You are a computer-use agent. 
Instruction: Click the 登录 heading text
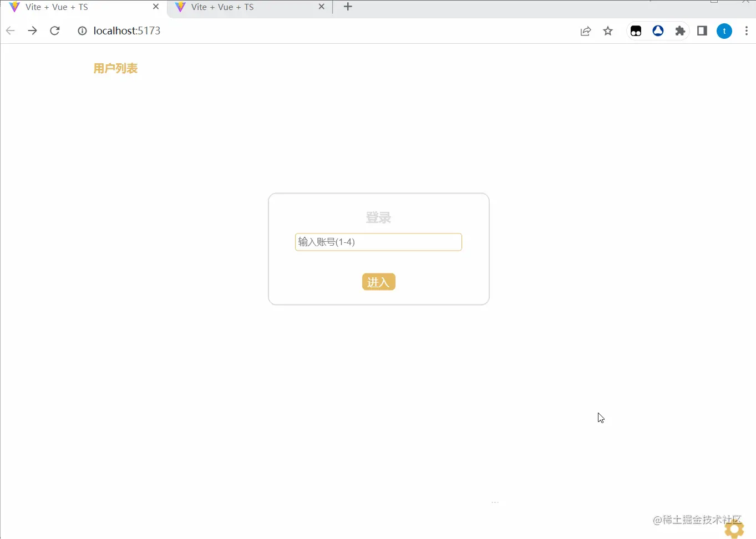(378, 217)
